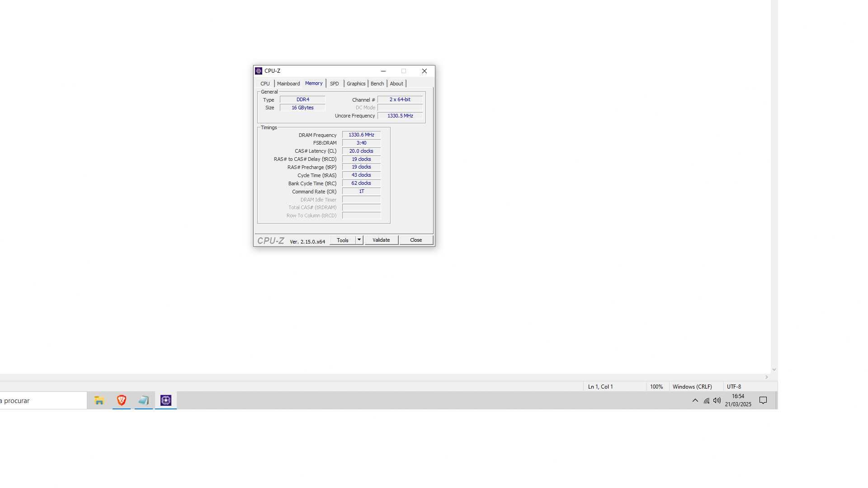This screenshot has width=868, height=488.
Task: Click the Notepad vertical scrollbar down arrow
Action: point(774,370)
